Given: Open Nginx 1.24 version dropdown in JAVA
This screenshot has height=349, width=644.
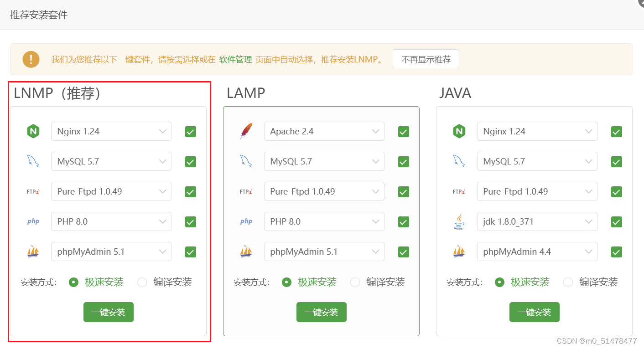Looking at the screenshot, I should (537, 131).
